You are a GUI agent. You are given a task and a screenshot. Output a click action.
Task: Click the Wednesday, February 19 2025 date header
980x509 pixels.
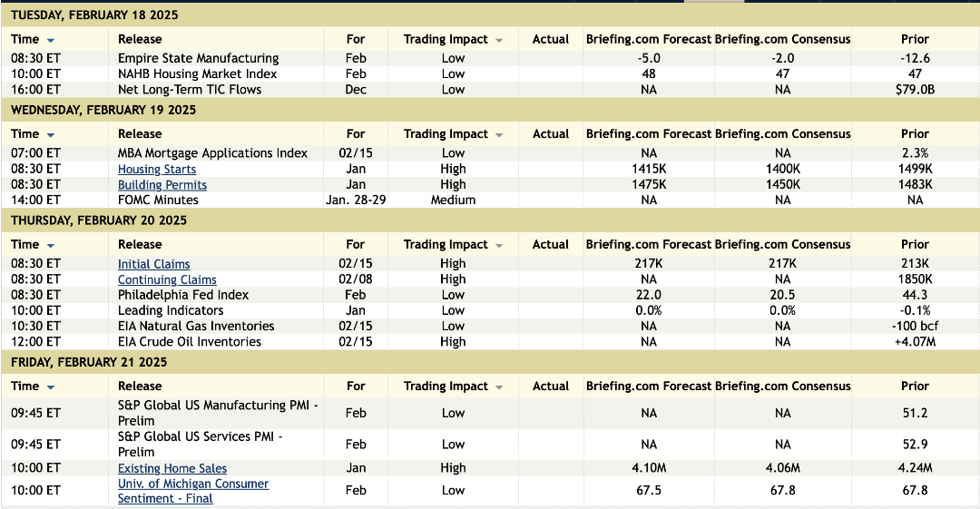point(103,110)
